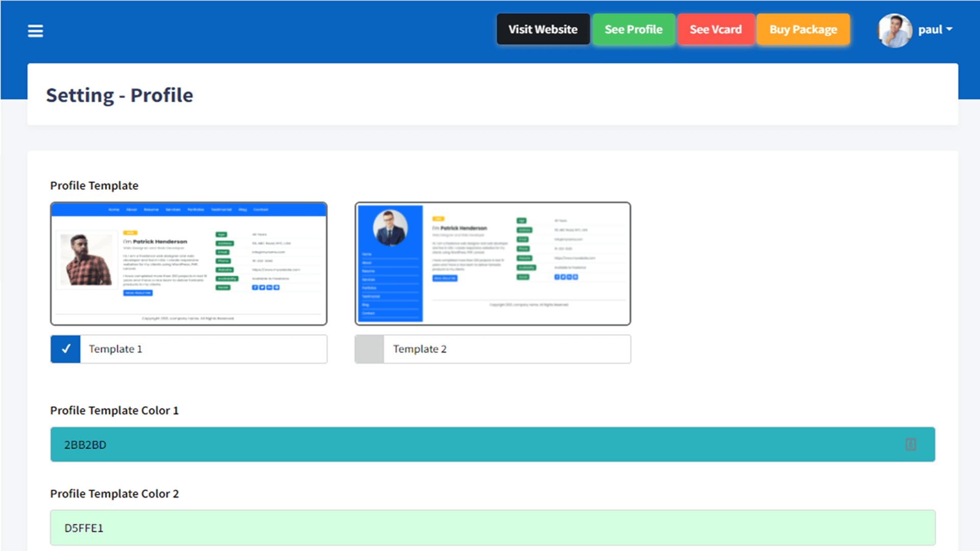Click the green See Profile button
The height and width of the screenshot is (551, 980).
coord(633,29)
